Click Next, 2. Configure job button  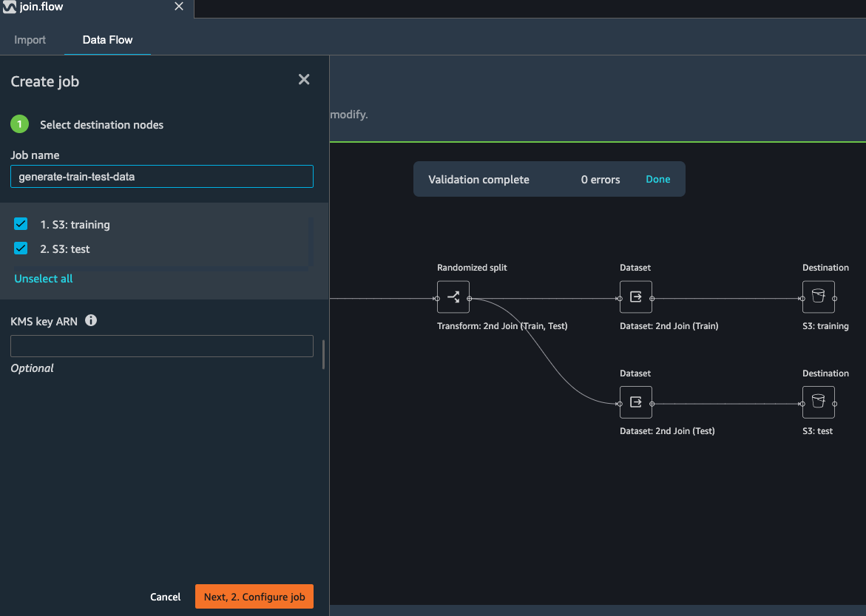[254, 597]
